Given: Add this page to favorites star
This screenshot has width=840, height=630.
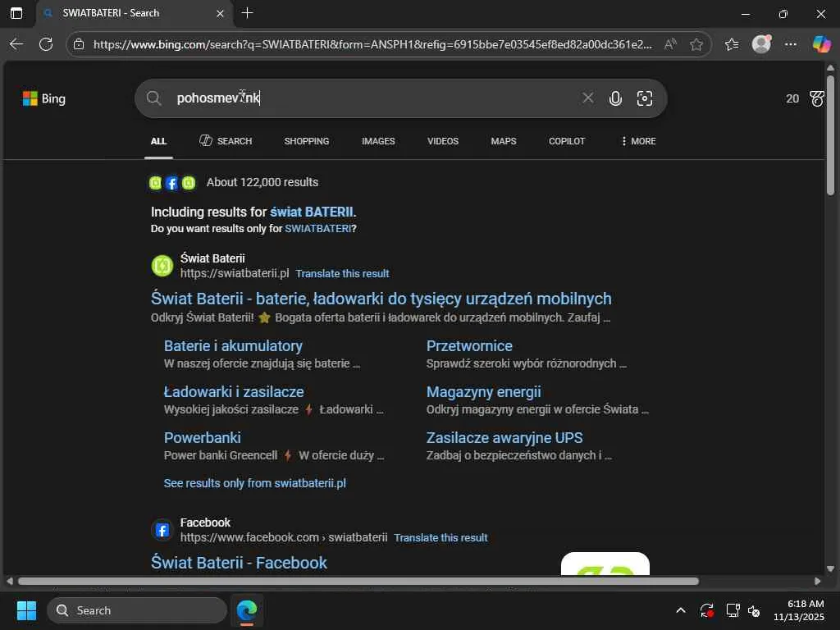Looking at the screenshot, I should click(696, 44).
